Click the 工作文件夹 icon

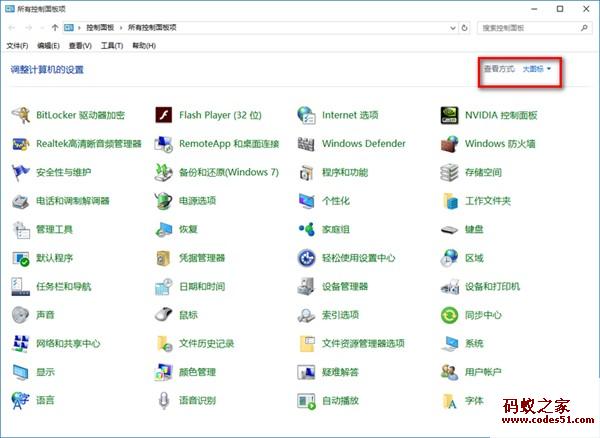450,201
